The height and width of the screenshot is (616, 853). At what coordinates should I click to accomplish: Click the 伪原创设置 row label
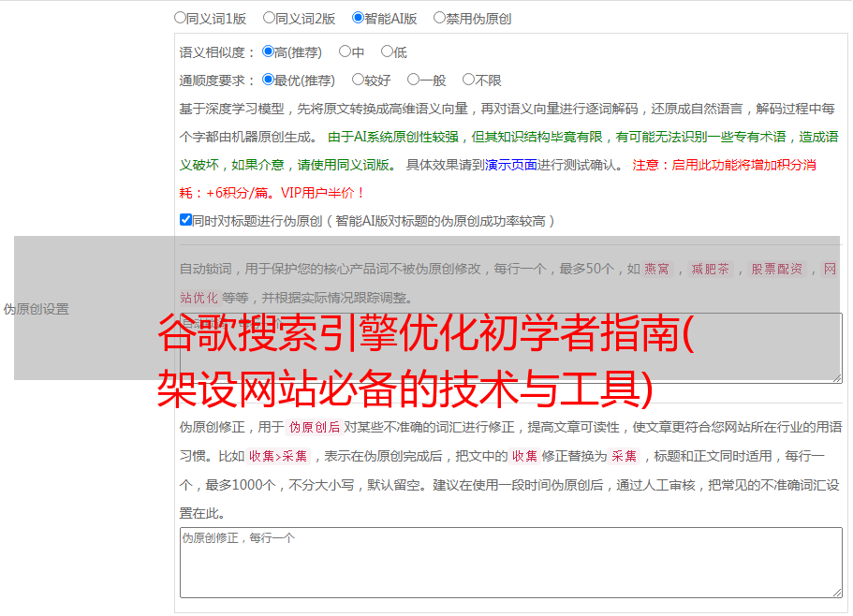coord(37,309)
